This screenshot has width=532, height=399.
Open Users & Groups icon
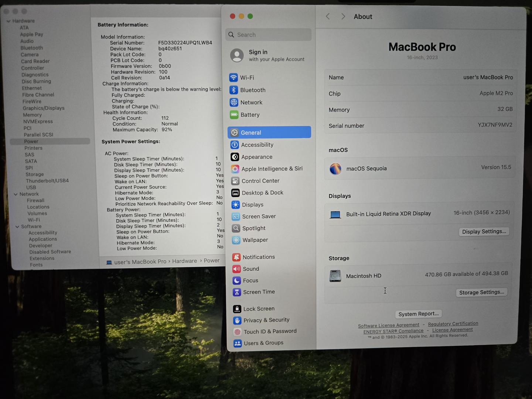click(238, 343)
